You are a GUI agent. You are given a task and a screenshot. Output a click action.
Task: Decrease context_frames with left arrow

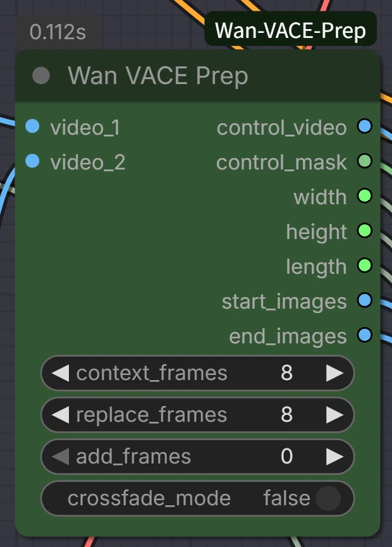[x=60, y=373]
